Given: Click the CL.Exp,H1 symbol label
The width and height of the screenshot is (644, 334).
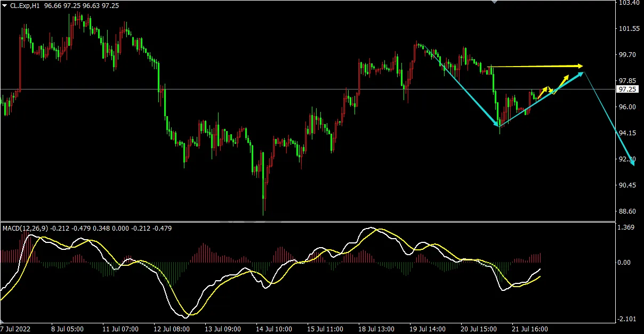Looking at the screenshot, I should [x=28, y=5].
